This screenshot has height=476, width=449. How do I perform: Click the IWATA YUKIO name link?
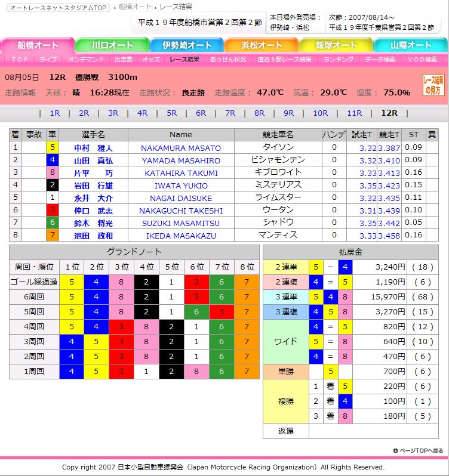[181, 186]
